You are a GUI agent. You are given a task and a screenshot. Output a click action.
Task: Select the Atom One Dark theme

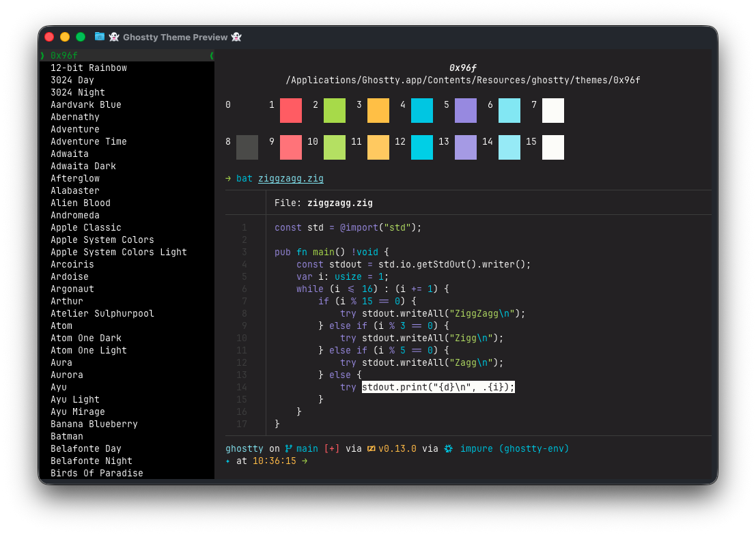pyautogui.click(x=86, y=338)
